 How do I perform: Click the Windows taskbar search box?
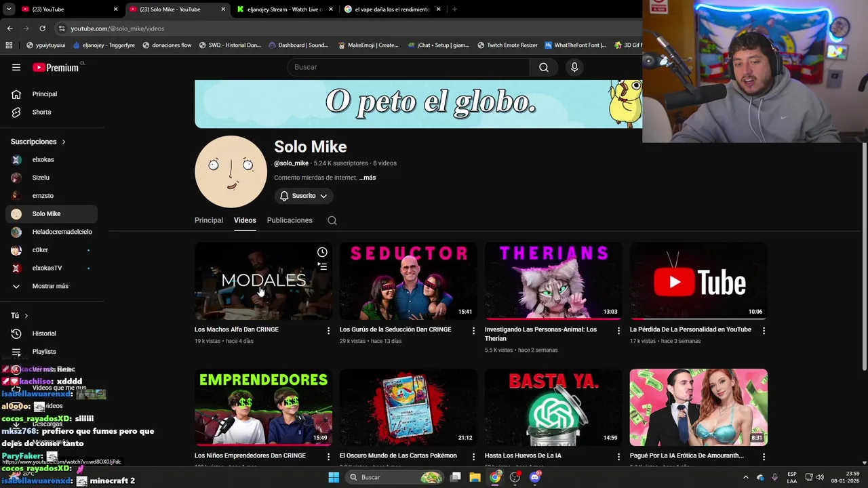pos(395,477)
